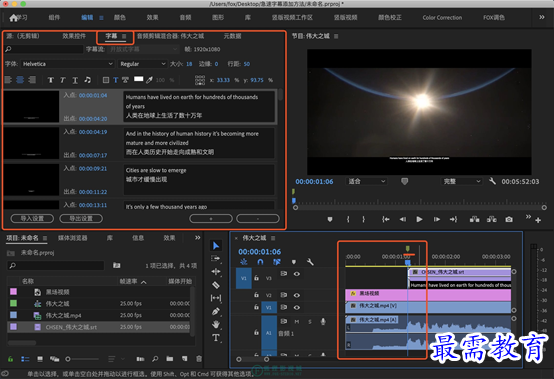The height and width of the screenshot is (379, 554).
Task: Select the Pen tool in tools panel
Action: point(216,311)
